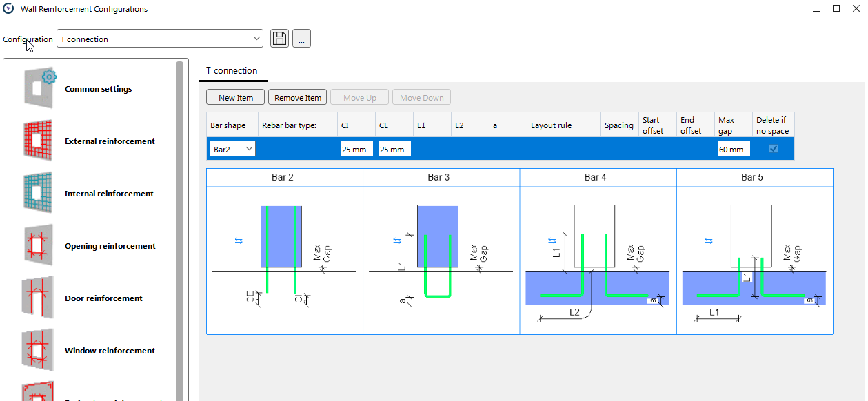Screen dimensions: 868x401
Task: Toggle the Delete if no space checkbox
Action: point(773,149)
